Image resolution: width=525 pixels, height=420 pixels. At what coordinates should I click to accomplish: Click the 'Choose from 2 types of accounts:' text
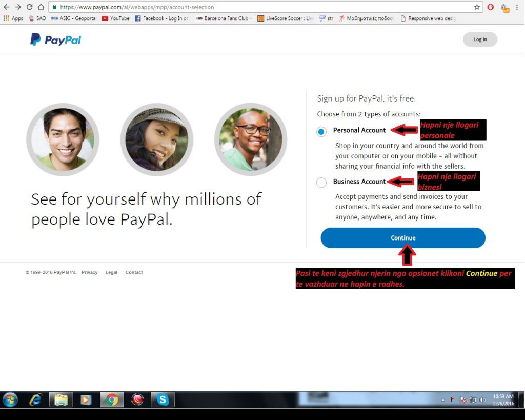click(369, 114)
